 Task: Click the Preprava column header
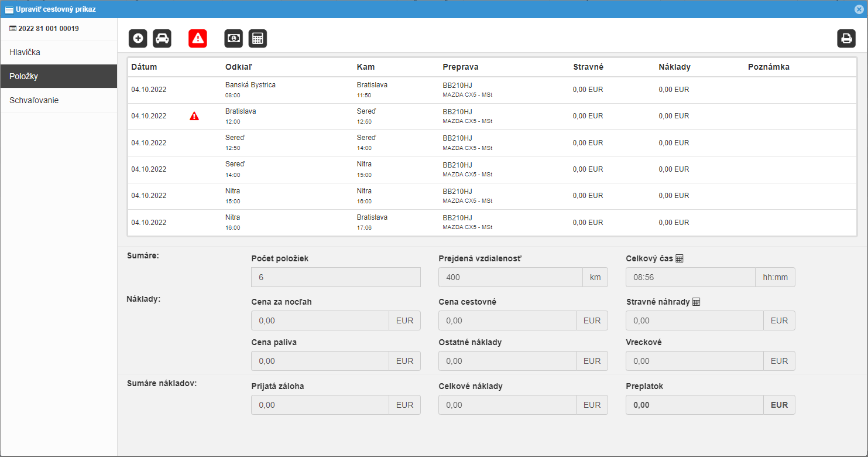pos(460,67)
